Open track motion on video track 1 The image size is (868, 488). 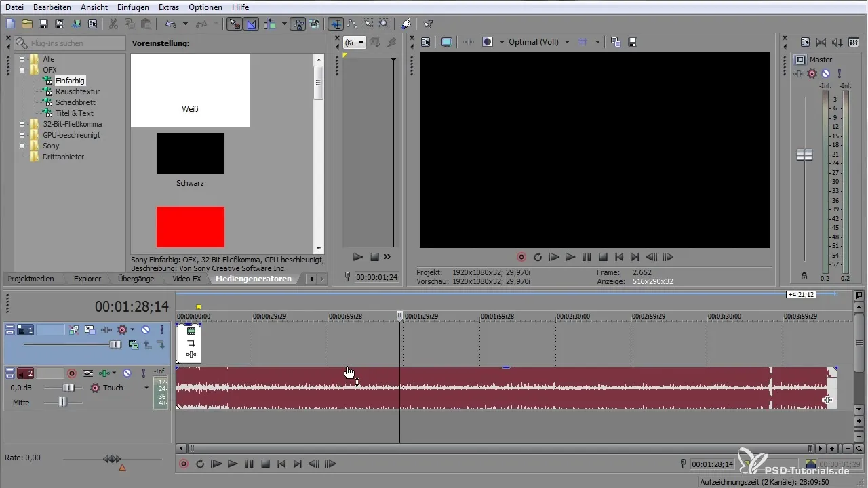(x=90, y=330)
